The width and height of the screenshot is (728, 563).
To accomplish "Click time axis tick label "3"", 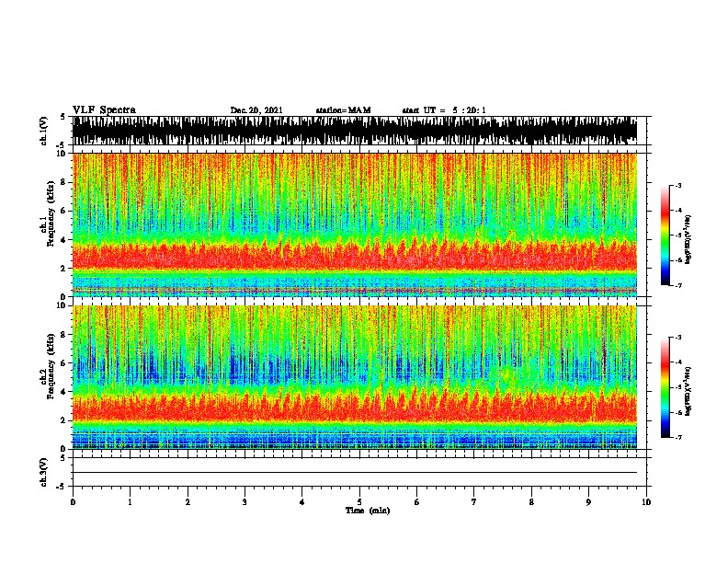I will click(x=245, y=501).
